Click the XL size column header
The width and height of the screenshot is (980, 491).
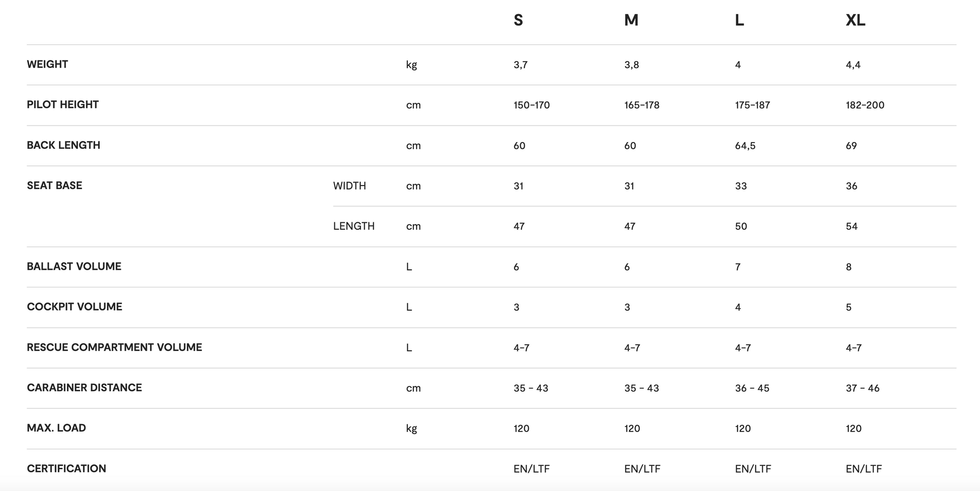click(x=855, y=20)
